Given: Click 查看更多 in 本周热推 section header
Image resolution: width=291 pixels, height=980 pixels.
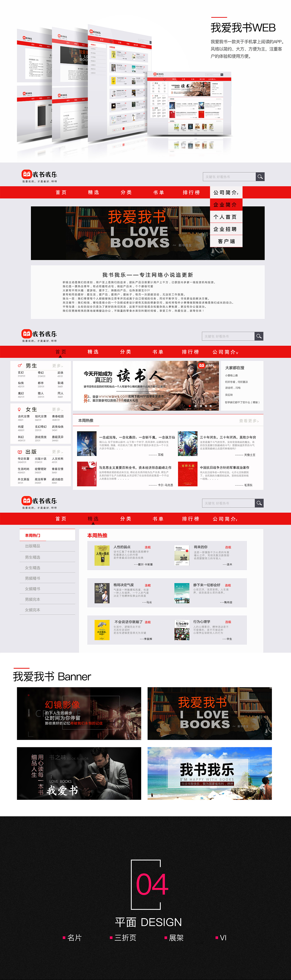Looking at the screenshot, I should (x=249, y=421).
